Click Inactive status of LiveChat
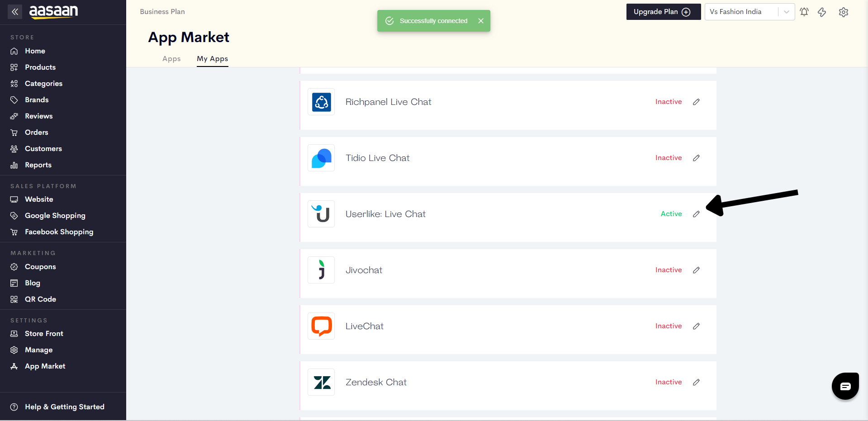 [x=669, y=326]
